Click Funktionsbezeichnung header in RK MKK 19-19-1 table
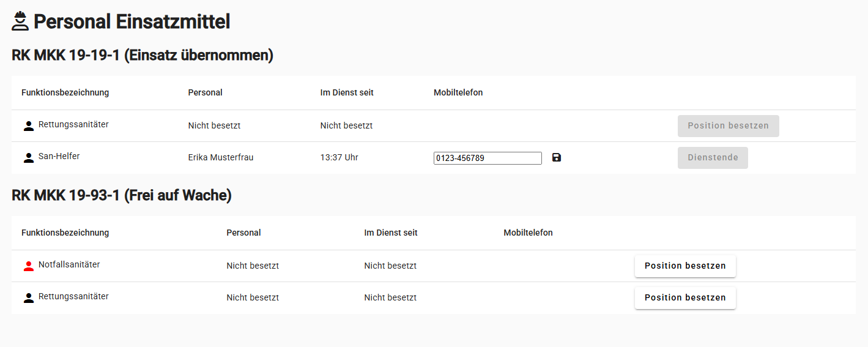 point(65,92)
